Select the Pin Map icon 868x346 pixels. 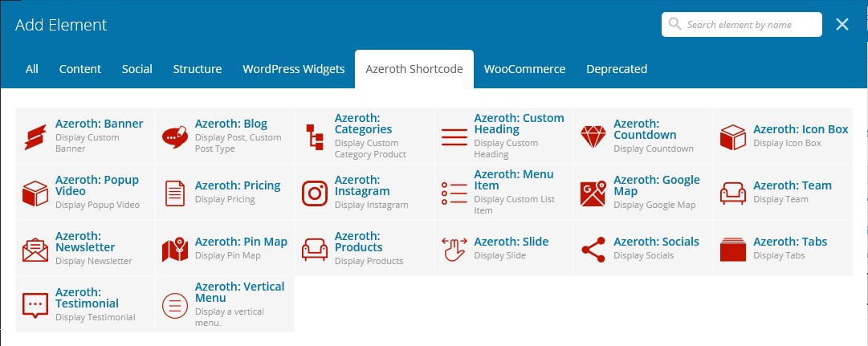coord(175,250)
